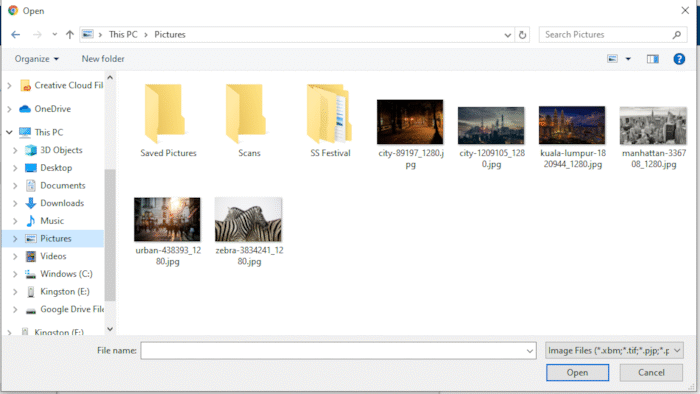Click the Forward navigation arrow

point(37,34)
